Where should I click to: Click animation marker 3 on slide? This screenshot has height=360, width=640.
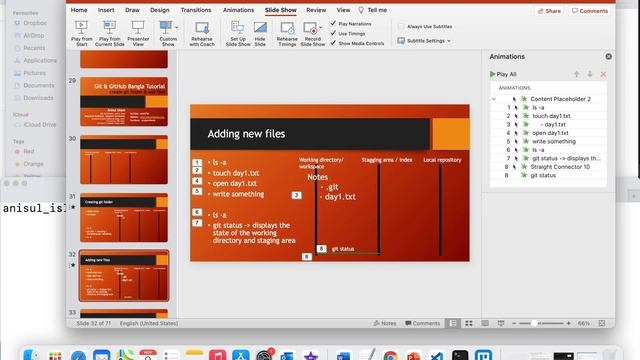coord(297,196)
